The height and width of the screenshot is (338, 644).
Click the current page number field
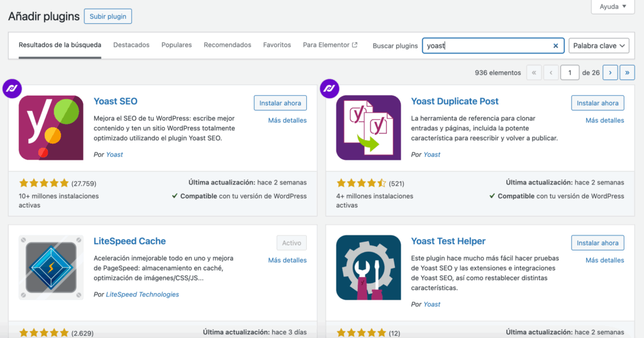pyautogui.click(x=570, y=73)
